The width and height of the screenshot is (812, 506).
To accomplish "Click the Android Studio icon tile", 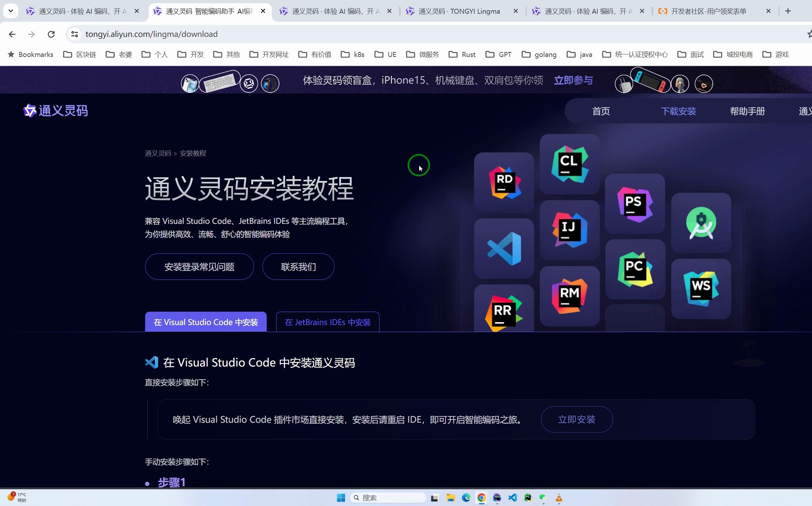I will point(701,223).
